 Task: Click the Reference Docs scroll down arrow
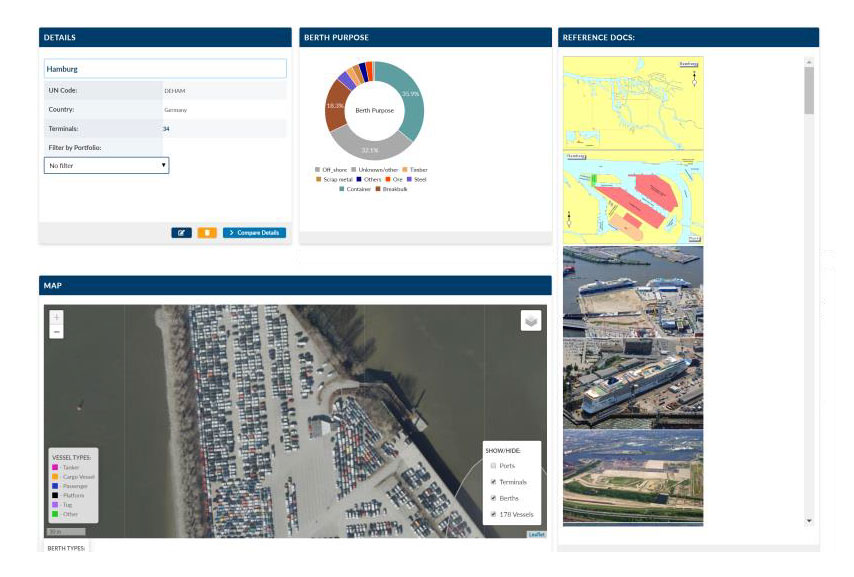pos(809,521)
